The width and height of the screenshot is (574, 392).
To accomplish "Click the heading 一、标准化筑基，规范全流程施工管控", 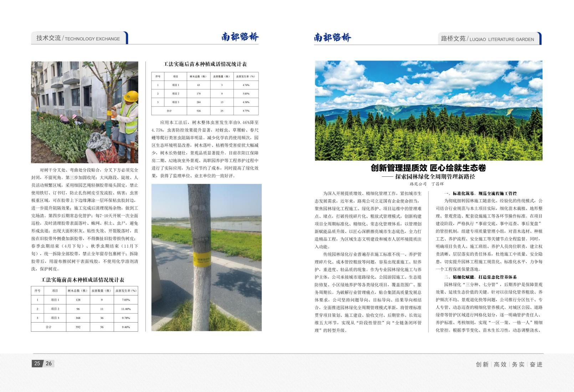I will pos(480,194).
